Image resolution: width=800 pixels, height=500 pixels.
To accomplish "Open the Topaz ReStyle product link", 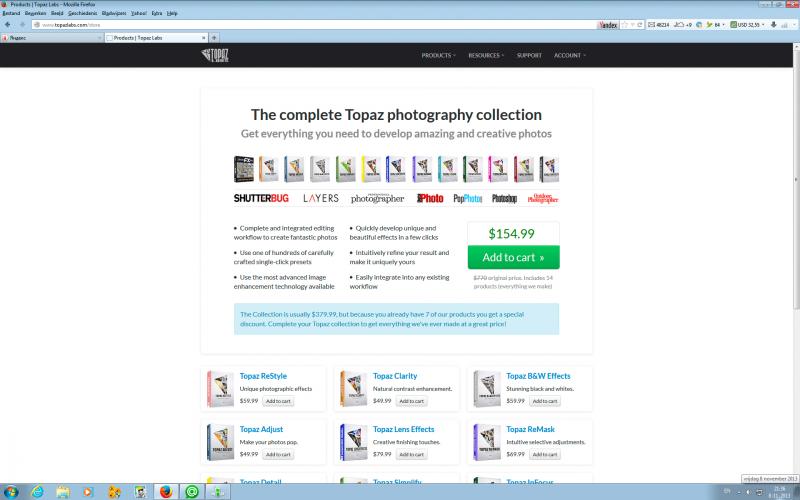I will [263, 376].
